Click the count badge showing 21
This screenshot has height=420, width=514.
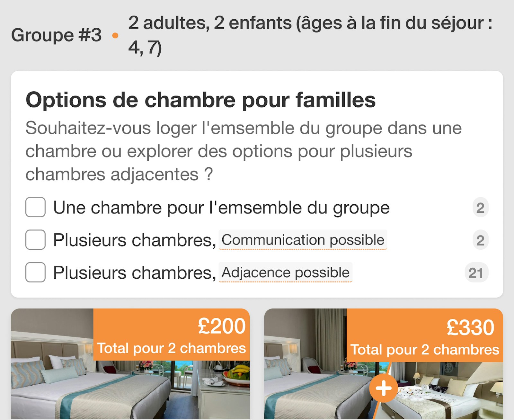(476, 273)
